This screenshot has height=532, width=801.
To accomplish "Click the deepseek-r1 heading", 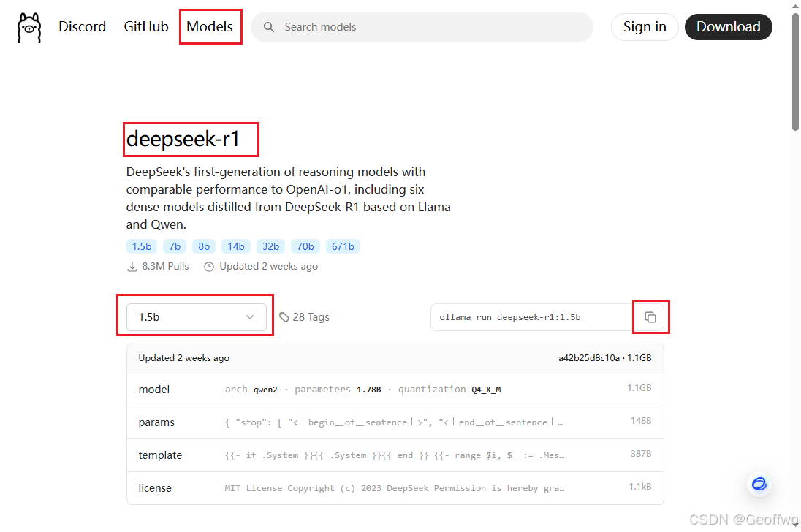I will pos(183,139).
